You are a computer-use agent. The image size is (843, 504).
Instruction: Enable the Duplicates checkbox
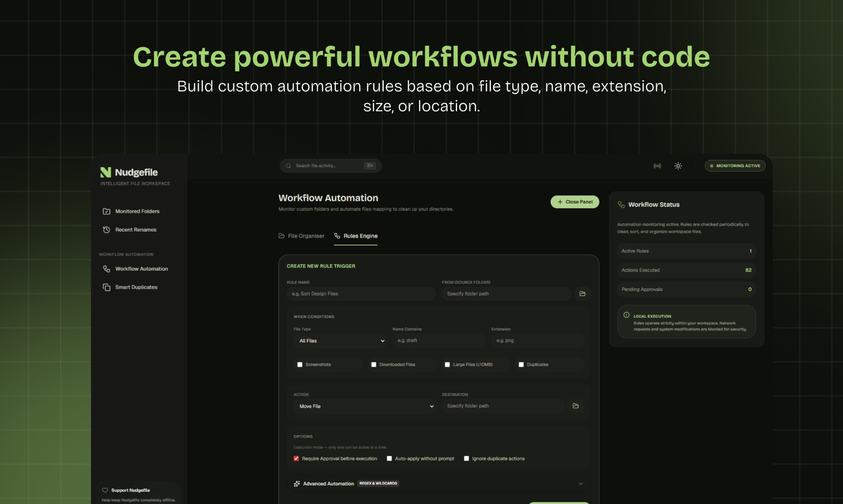(521, 365)
